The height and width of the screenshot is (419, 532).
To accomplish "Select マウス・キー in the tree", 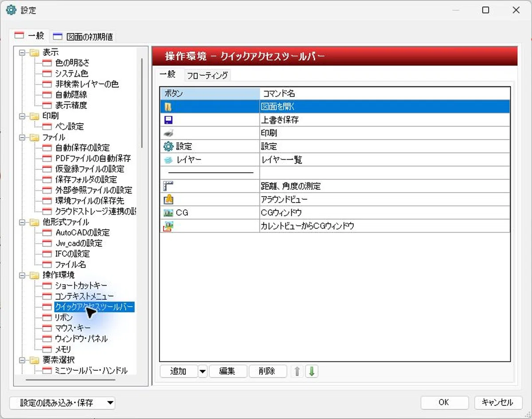I will [73, 328].
